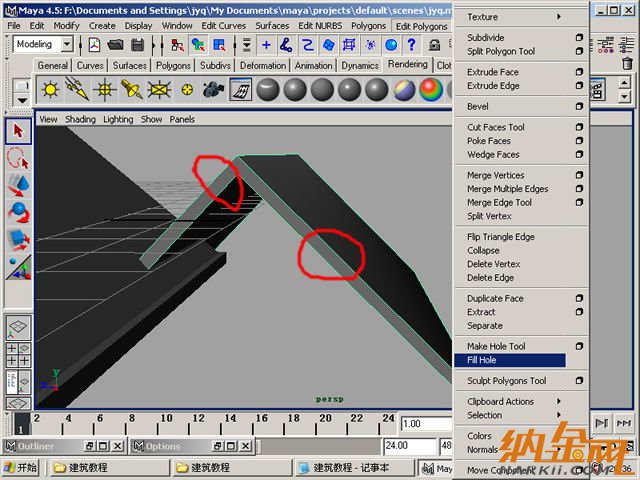Open options box for Merge Vertices
This screenshot has width=640, height=480.
[x=579, y=175]
